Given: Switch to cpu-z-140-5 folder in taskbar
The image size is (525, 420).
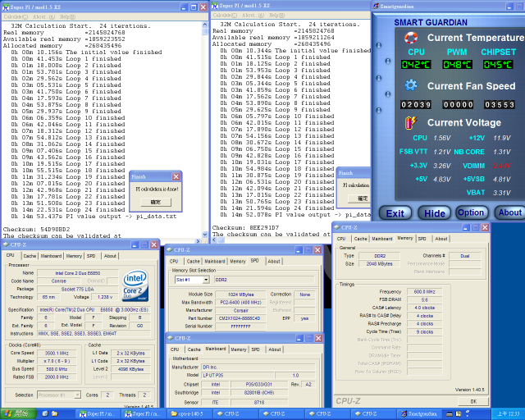Looking at the screenshot, I should (189, 414).
